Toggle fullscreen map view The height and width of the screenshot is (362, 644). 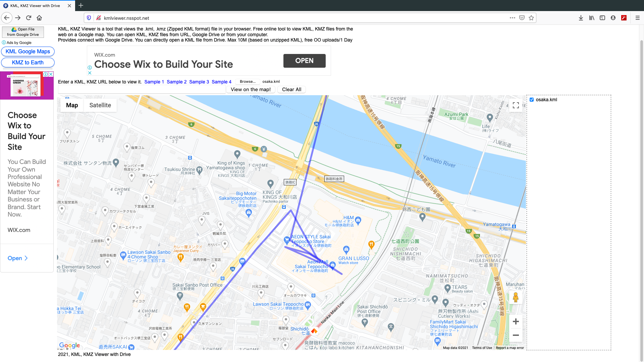516,105
